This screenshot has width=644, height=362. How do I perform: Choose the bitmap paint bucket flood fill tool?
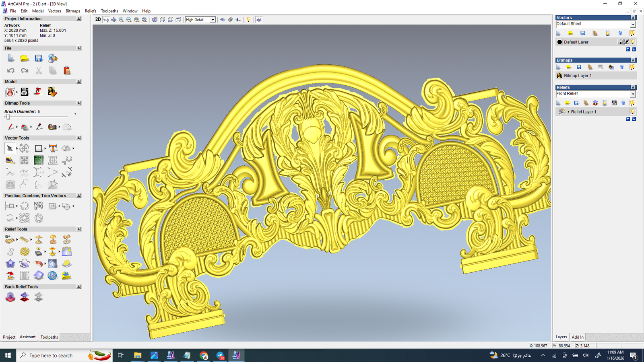coord(25,127)
